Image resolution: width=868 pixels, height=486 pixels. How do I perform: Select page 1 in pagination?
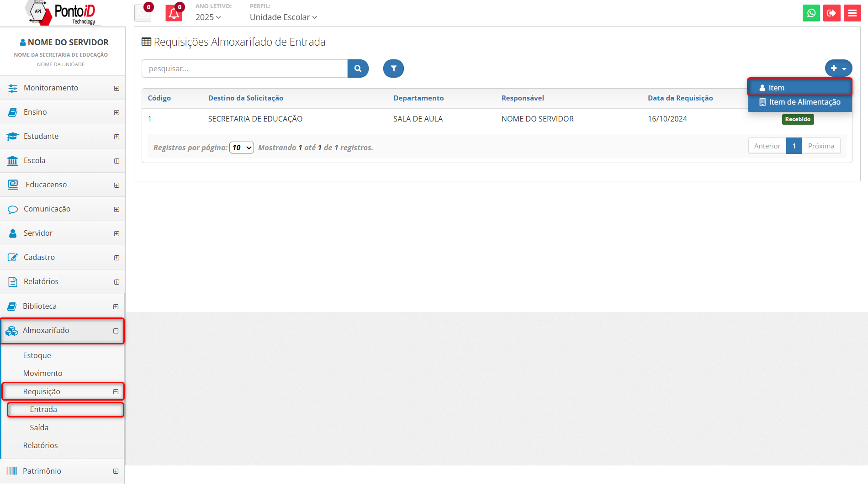tap(794, 146)
